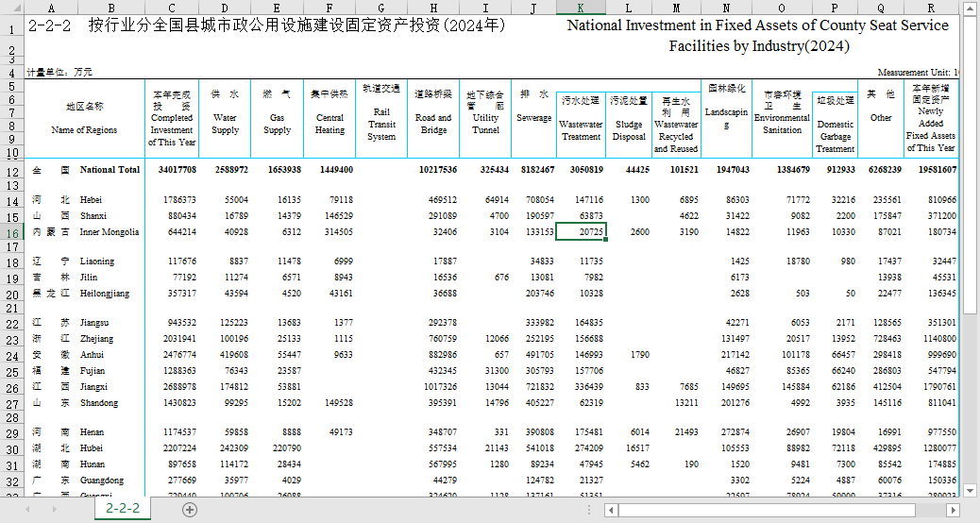The image size is (980, 523).
Task: Click the next sheet navigation arrow
Action: point(54,510)
